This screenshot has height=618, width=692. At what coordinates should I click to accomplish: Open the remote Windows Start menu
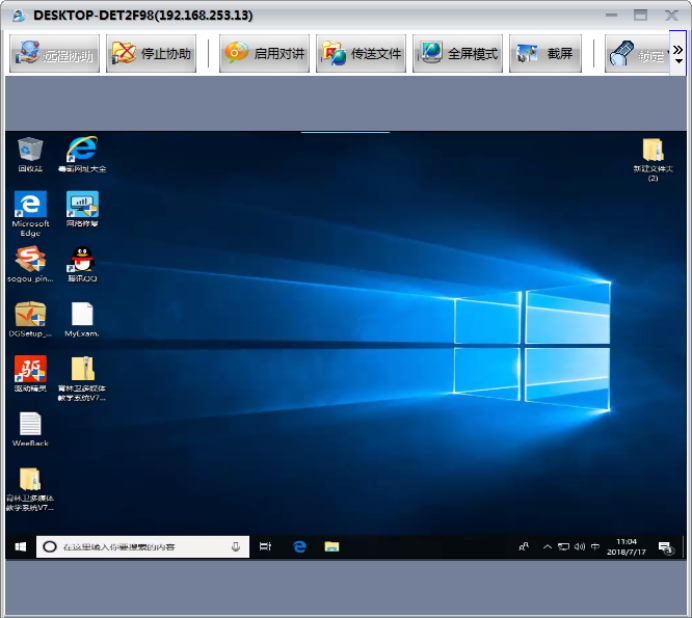[x=20, y=547]
